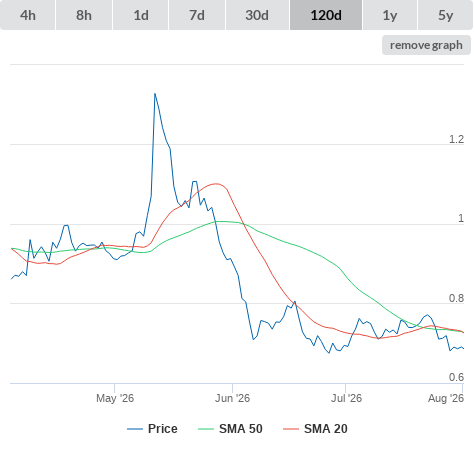Click the red SMA 20 legend marker

[291, 429]
